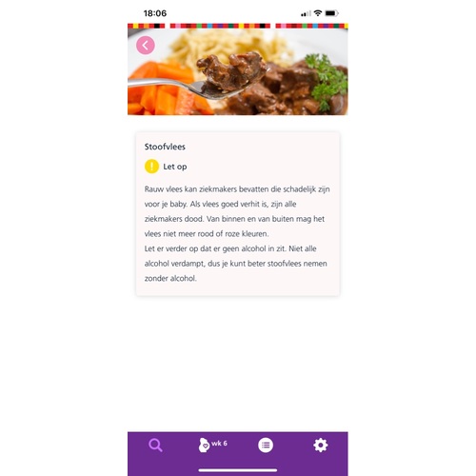Tap the white home indicator bar
Viewport: 476px width, 476px height.
click(x=238, y=470)
